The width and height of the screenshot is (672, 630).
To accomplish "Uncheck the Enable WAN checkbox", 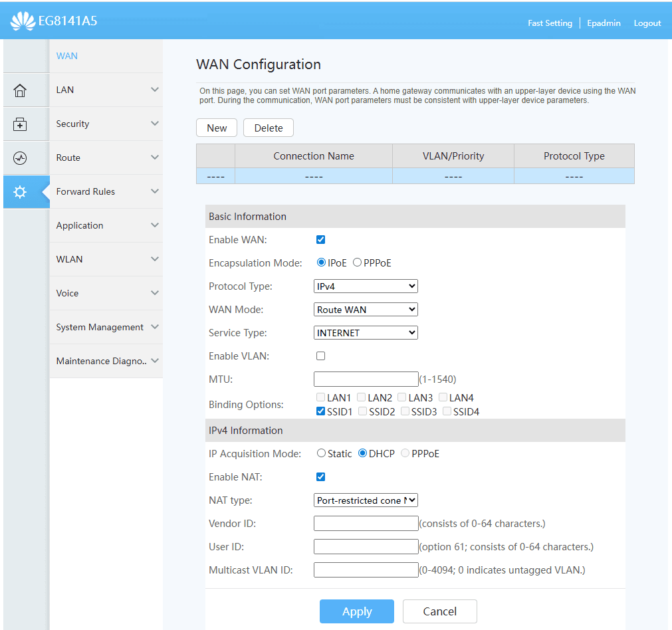I will pos(321,240).
